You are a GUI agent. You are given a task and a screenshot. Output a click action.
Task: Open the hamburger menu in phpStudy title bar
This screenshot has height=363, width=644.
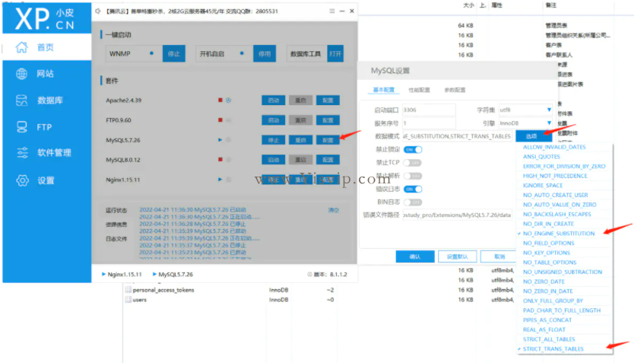(332, 11)
